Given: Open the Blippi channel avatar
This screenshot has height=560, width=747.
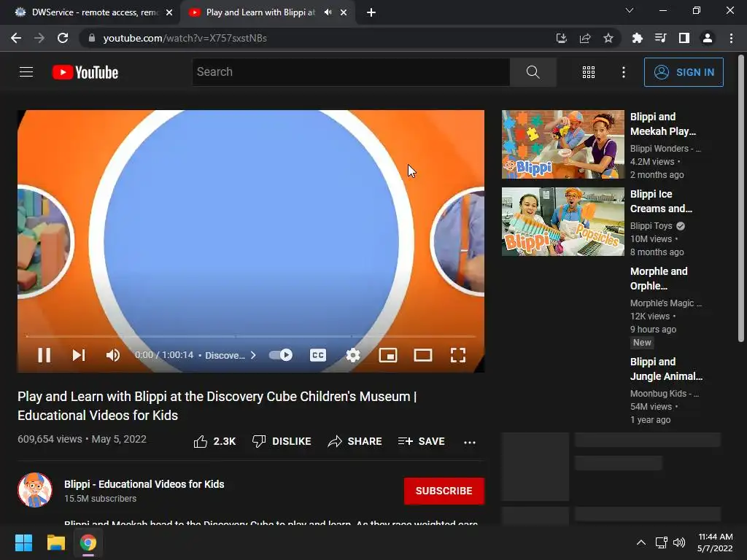Looking at the screenshot, I should tap(35, 490).
